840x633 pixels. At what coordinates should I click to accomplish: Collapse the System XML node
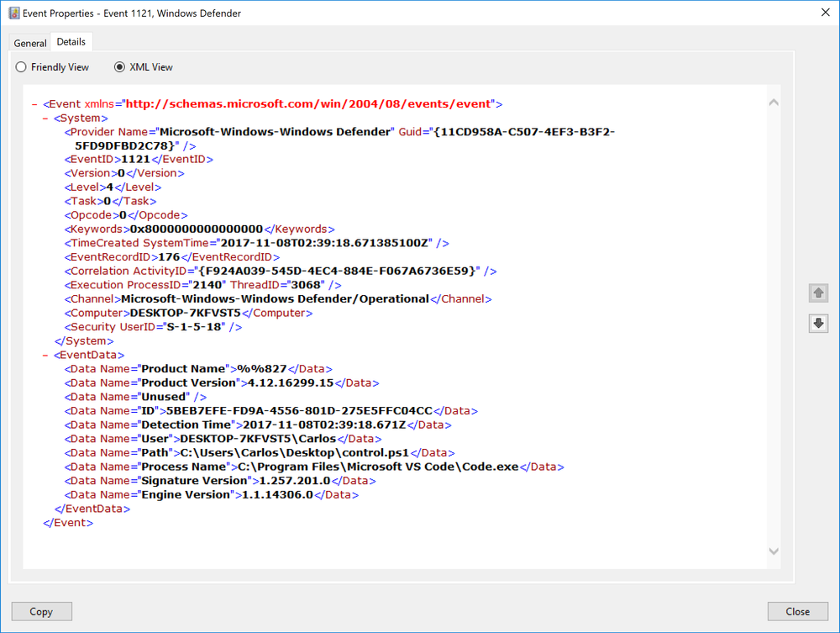45,119
